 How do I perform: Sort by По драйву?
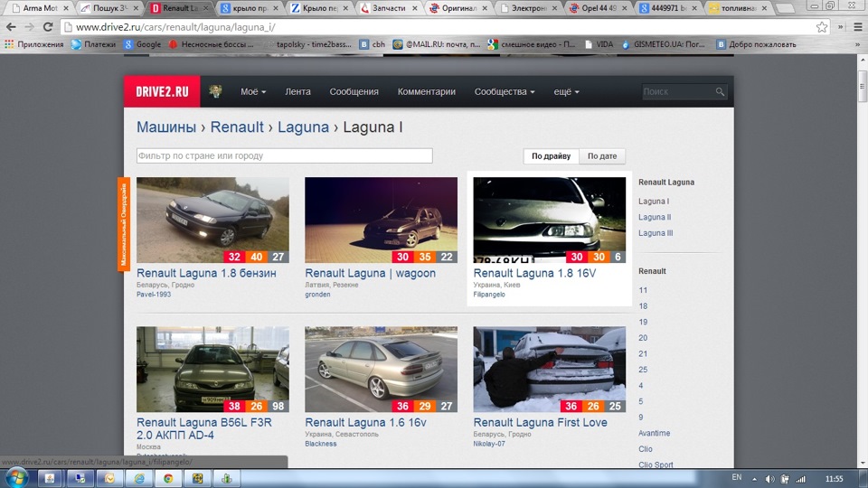(552, 156)
